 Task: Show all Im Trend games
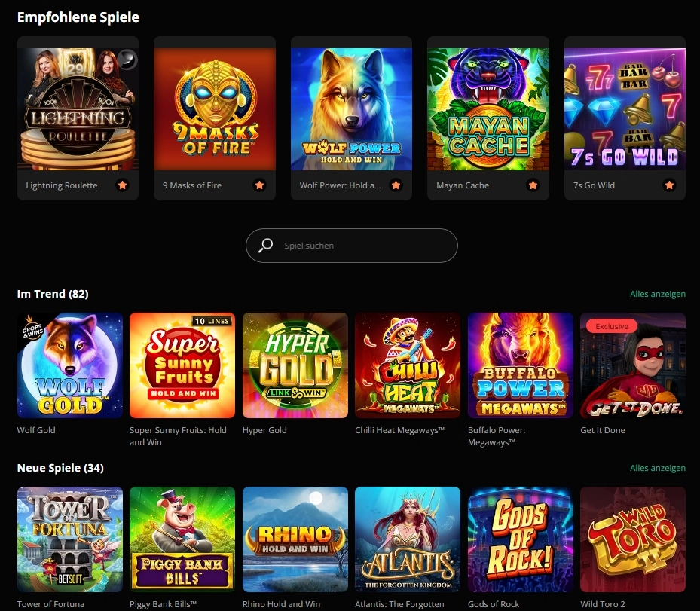[658, 294]
